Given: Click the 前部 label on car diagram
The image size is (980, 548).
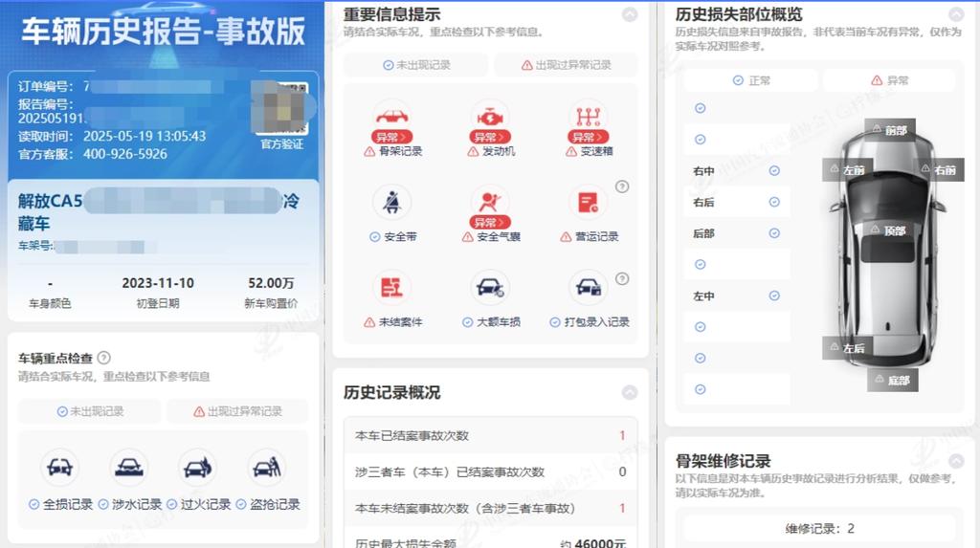Looking at the screenshot, I should 890,130.
